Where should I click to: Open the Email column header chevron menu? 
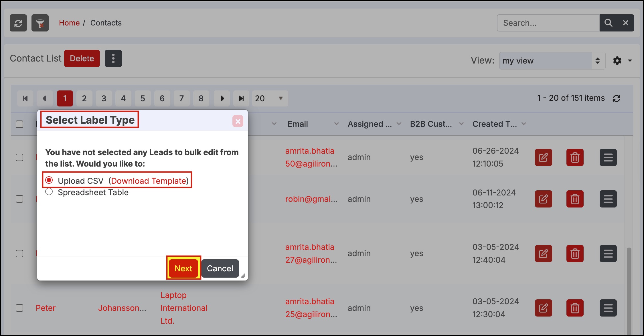click(x=336, y=124)
